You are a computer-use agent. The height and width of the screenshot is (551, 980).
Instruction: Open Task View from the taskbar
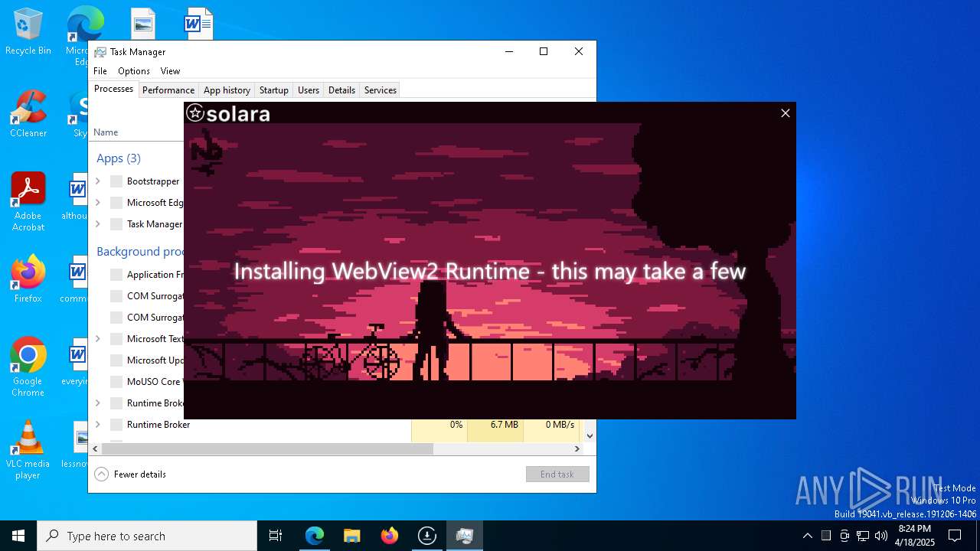276,536
